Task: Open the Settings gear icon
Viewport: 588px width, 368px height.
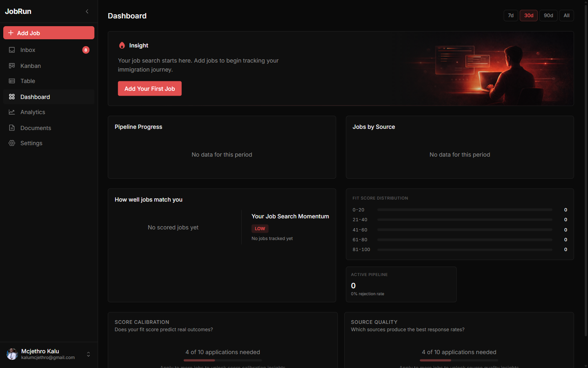Action: [12, 143]
